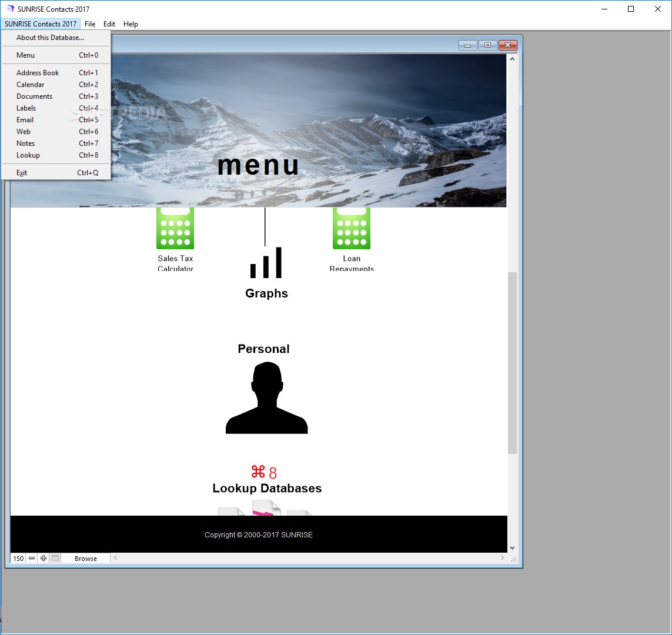Open the Lookup Databases documents icon
This screenshot has height=635, width=672.
coord(266,508)
